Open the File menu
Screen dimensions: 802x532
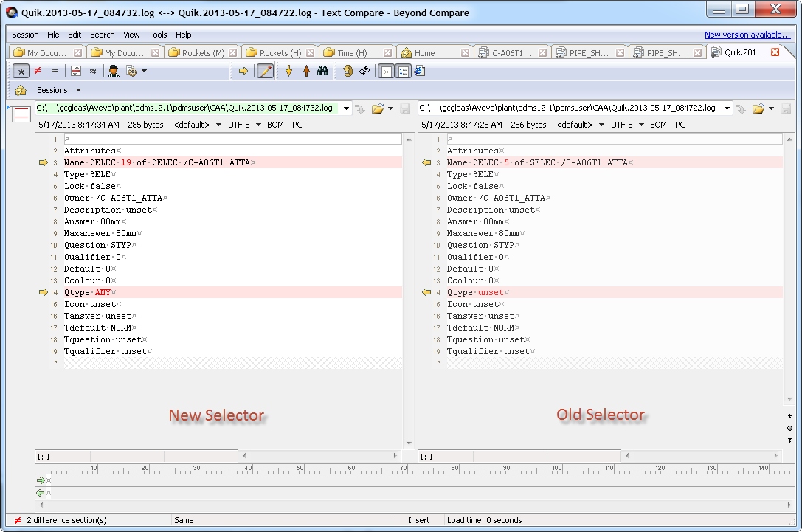point(53,35)
